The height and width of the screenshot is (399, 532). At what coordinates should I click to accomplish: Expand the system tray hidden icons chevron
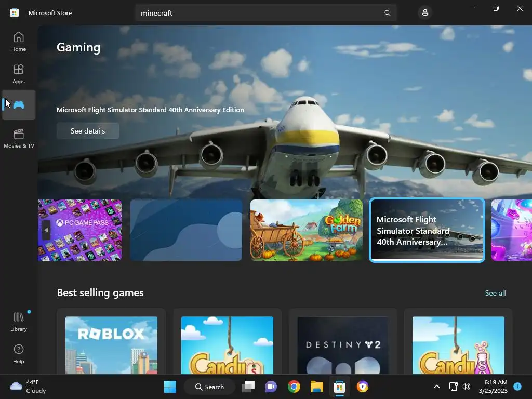click(x=437, y=387)
